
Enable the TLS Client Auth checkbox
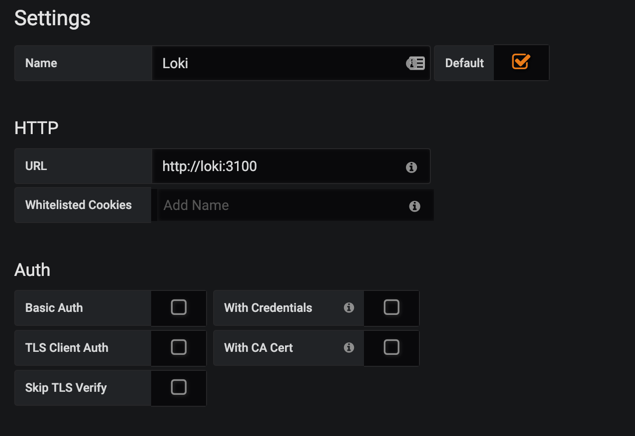[x=179, y=347]
